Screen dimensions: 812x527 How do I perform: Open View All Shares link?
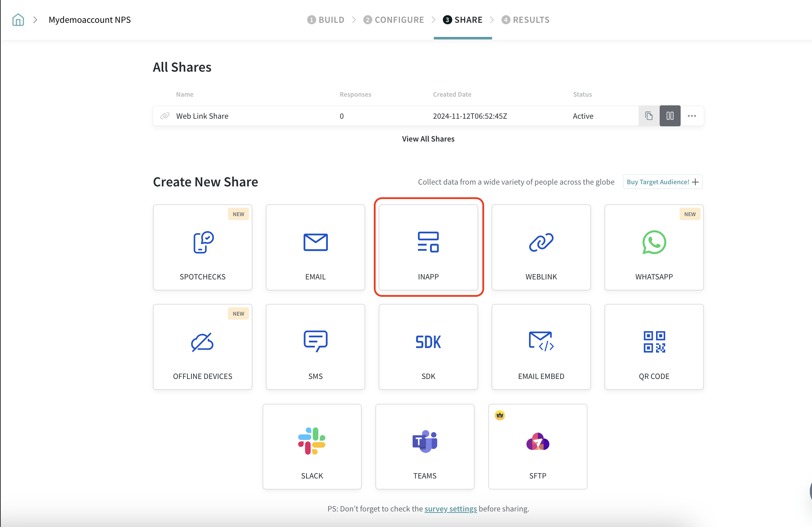pyautogui.click(x=428, y=139)
